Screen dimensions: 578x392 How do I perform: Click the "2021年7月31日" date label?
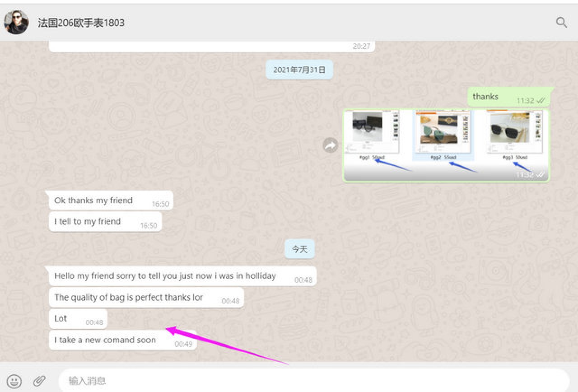pyautogui.click(x=299, y=70)
